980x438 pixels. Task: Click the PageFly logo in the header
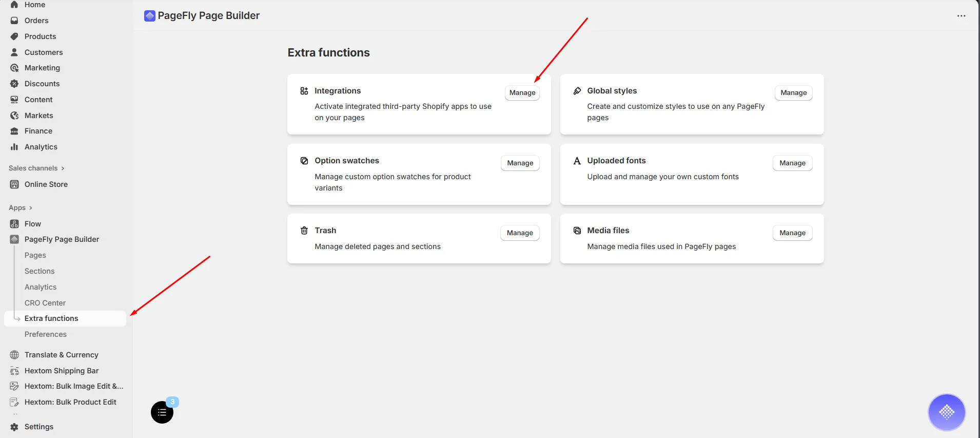(150, 16)
